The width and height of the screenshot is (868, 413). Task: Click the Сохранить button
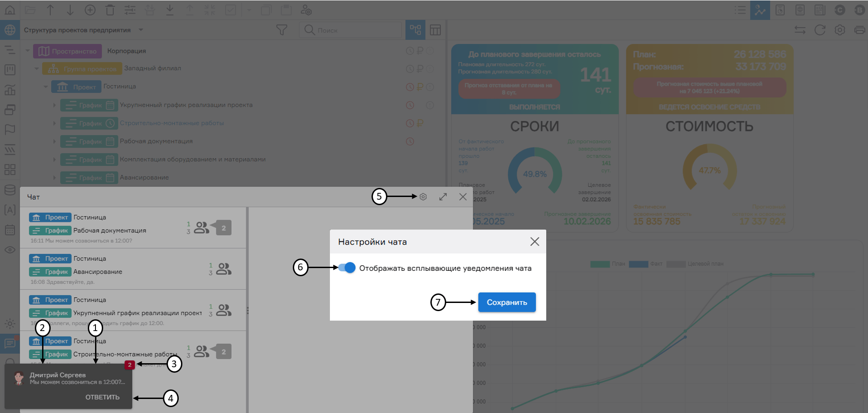[x=506, y=302]
